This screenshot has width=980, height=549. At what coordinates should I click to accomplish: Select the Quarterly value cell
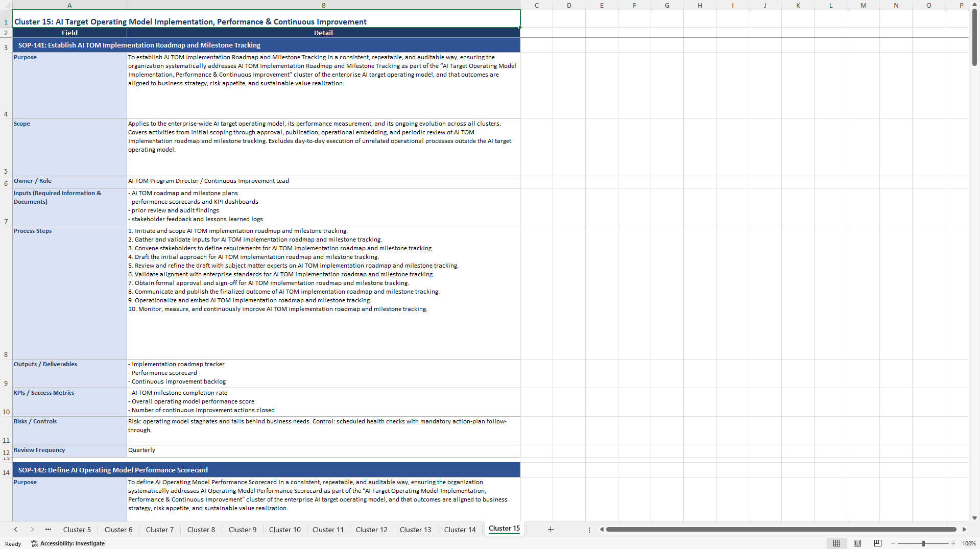coord(323,451)
